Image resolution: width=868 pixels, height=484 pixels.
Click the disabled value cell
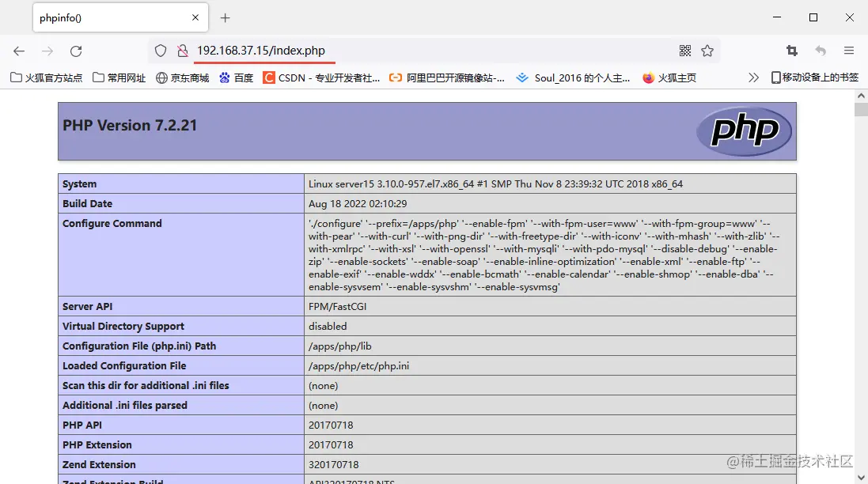(550, 327)
